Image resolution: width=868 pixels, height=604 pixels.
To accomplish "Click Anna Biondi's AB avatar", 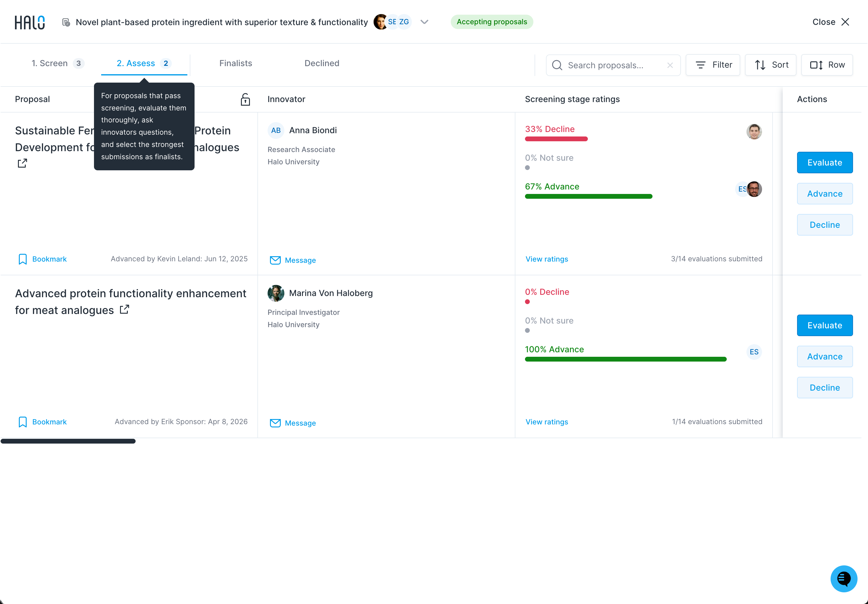I will tap(276, 130).
